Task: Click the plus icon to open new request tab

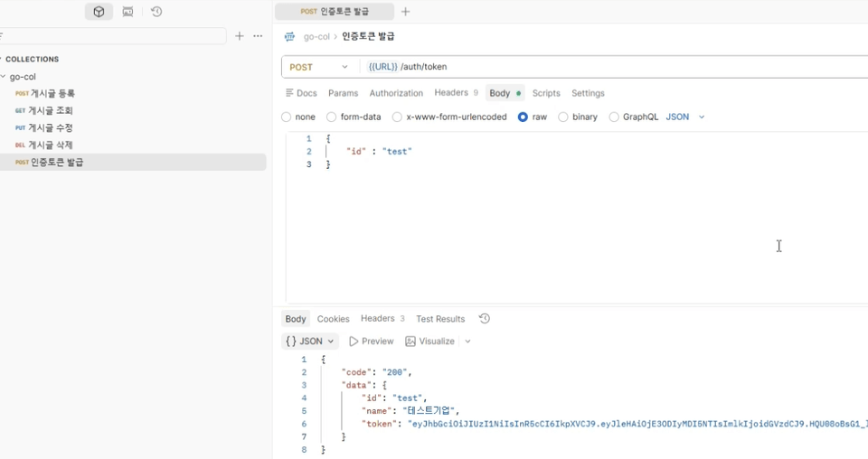Action: 406,12
